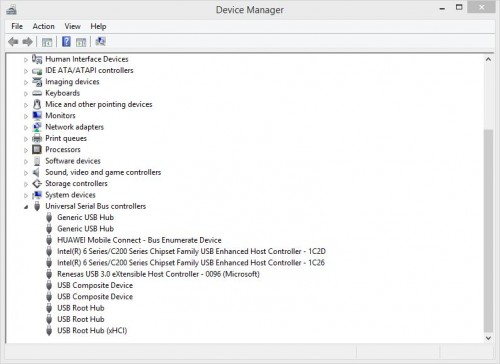This screenshot has height=364, width=500.
Task: Click the Forward arrow toolbar icon
Action: 28,42
